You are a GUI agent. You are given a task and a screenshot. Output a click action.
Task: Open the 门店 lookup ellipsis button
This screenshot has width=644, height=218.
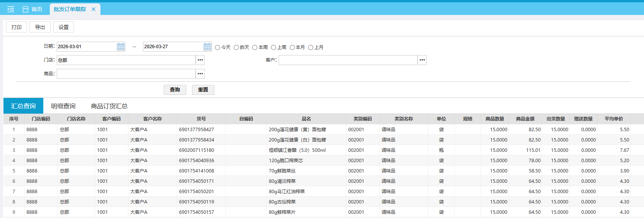pos(200,60)
